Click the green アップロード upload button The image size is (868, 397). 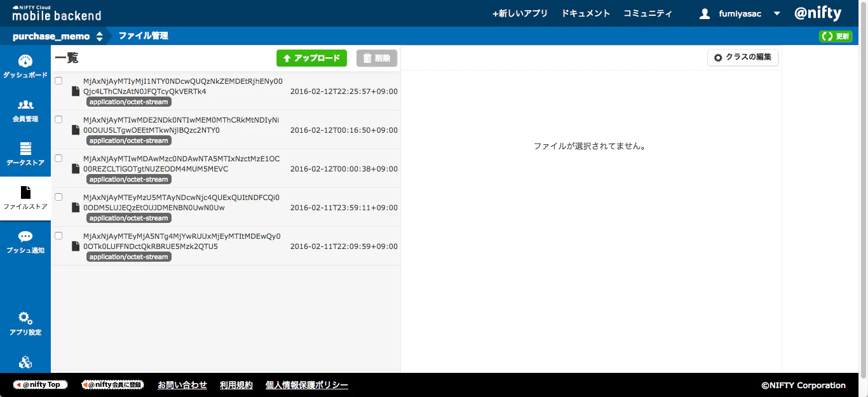(x=311, y=58)
